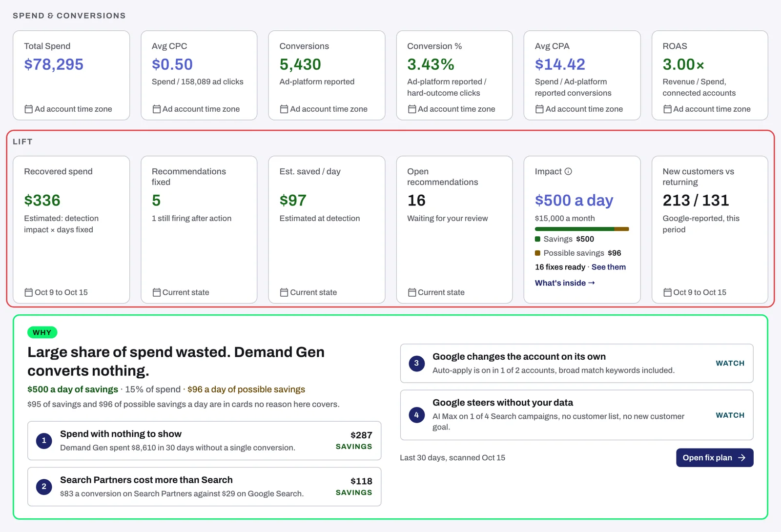Screen dimensions: 781x532
Task: Click the number 1 badge for Spend with nothing to show
Action: point(44,441)
